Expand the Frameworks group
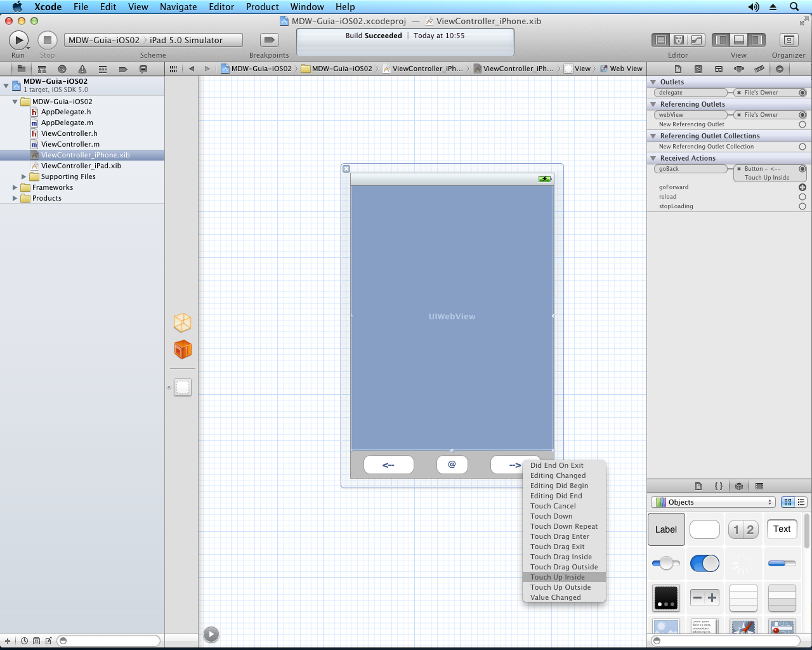 pos(15,188)
